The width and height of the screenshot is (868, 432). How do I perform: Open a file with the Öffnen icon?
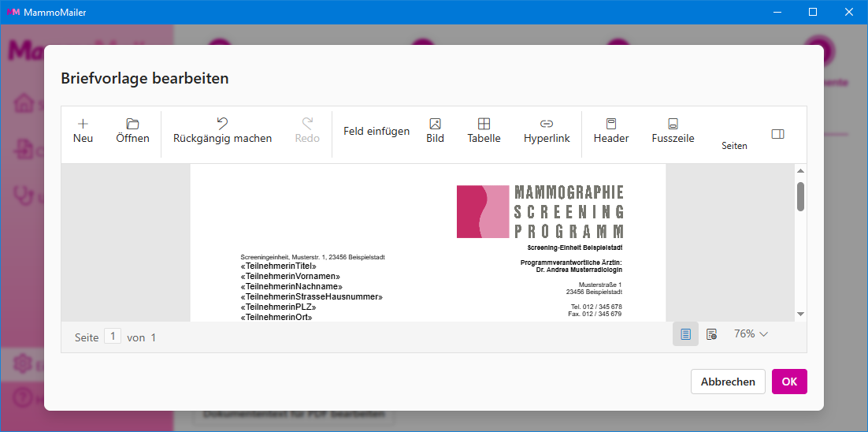tap(132, 124)
